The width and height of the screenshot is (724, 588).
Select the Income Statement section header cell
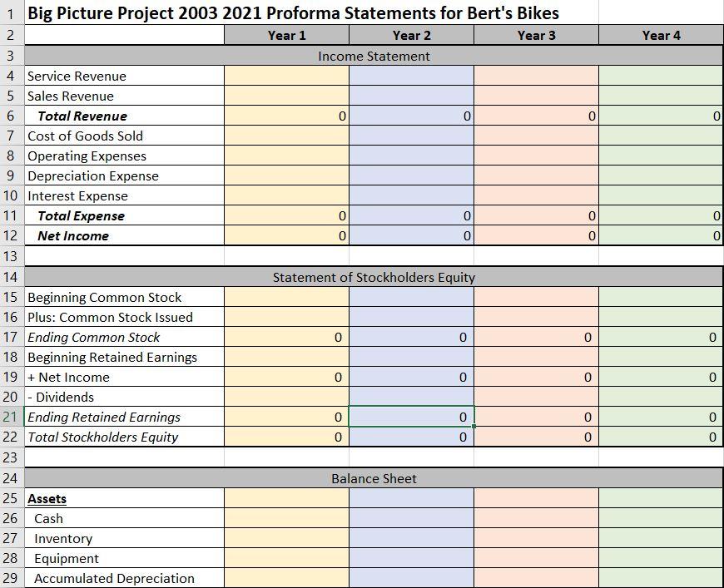coord(374,56)
